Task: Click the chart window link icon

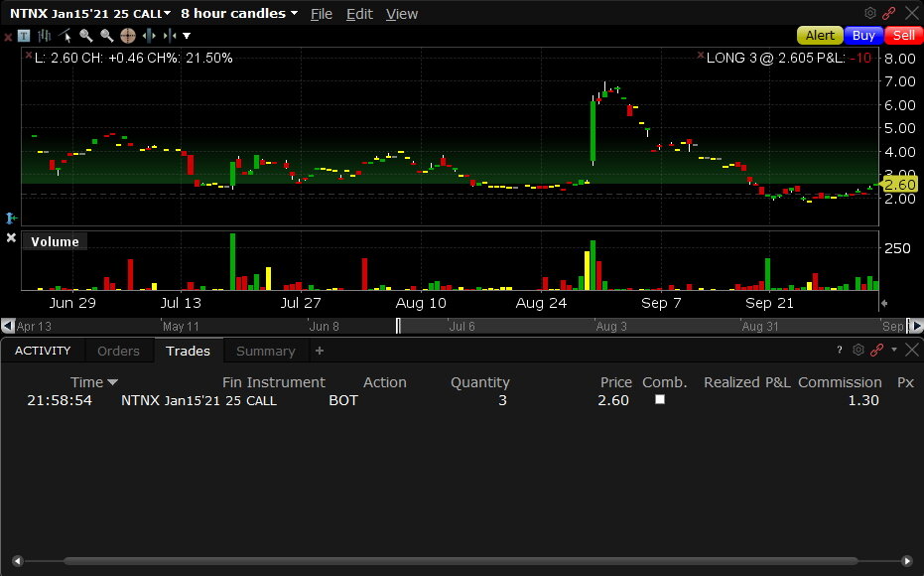Action: point(889,13)
